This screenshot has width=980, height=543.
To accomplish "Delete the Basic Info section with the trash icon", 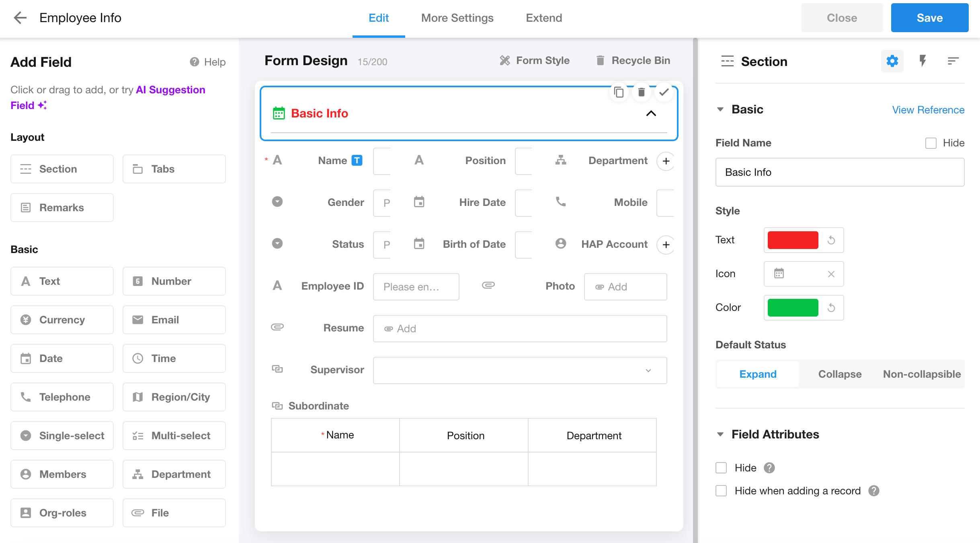I will [642, 93].
